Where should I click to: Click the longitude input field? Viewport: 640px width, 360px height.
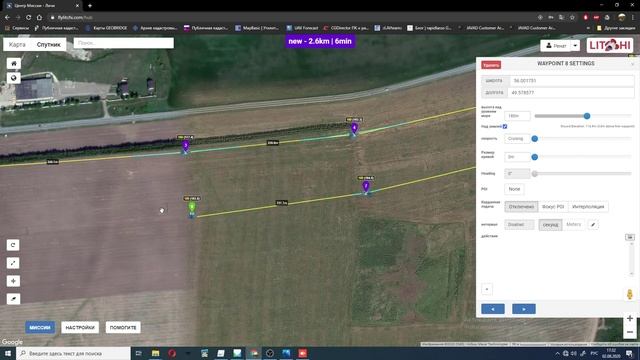click(x=571, y=93)
